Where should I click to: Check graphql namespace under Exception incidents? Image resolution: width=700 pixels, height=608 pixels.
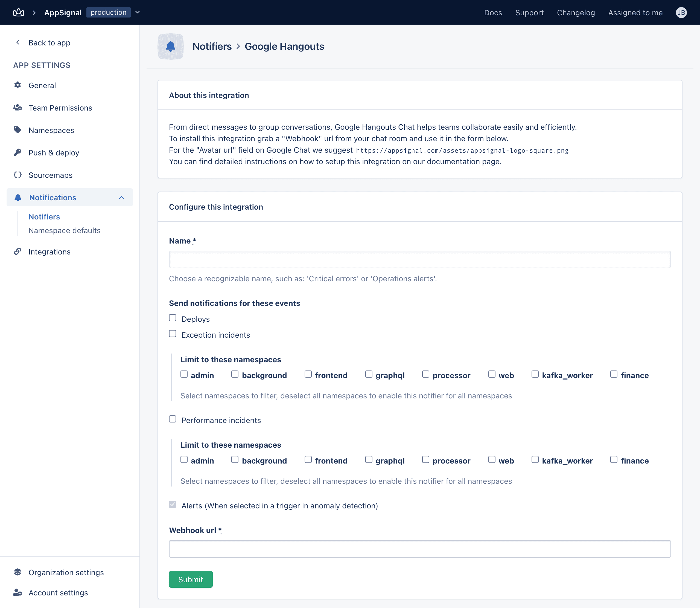pos(369,374)
